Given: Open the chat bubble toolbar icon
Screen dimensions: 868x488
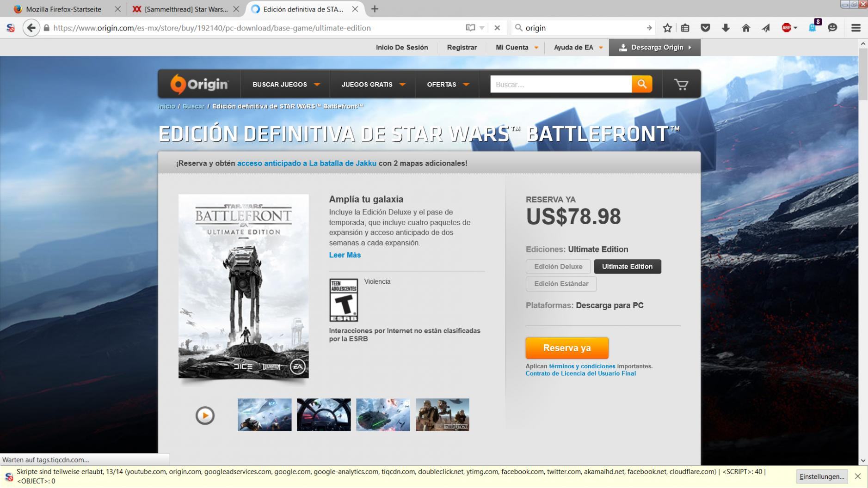Looking at the screenshot, I should pyautogui.click(x=832, y=28).
